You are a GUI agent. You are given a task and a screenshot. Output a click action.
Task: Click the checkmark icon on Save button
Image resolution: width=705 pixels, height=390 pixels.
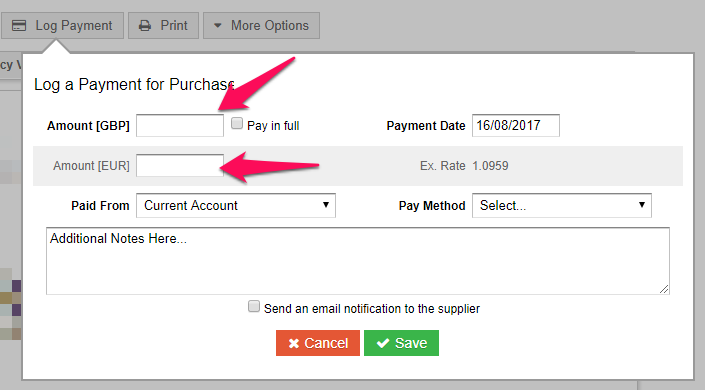pyautogui.click(x=383, y=343)
